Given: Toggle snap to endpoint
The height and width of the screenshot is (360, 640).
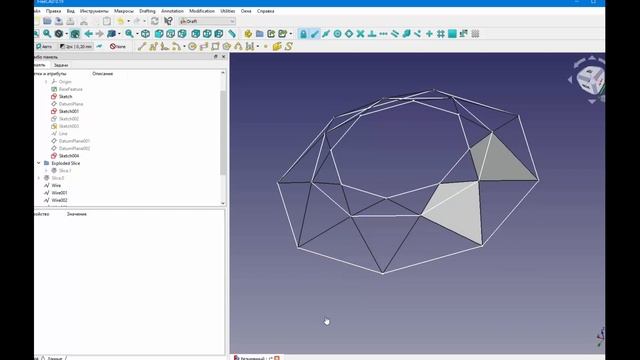Looking at the screenshot, I should (x=315, y=33).
